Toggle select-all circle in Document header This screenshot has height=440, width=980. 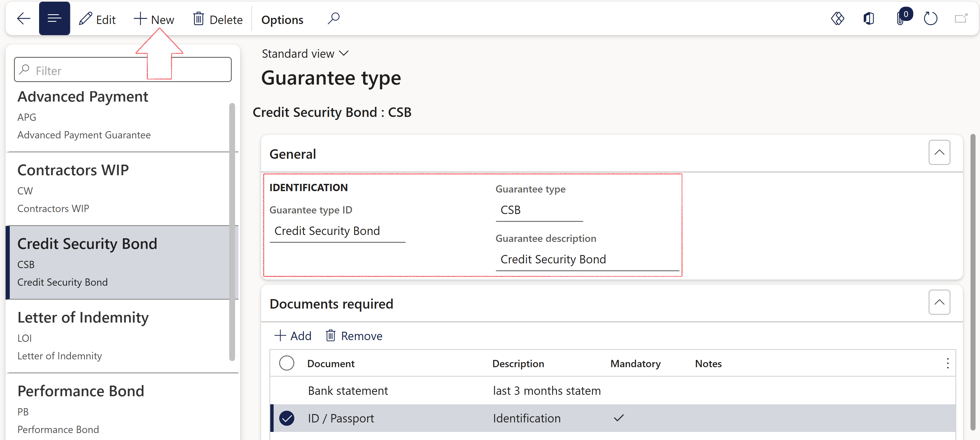click(286, 363)
